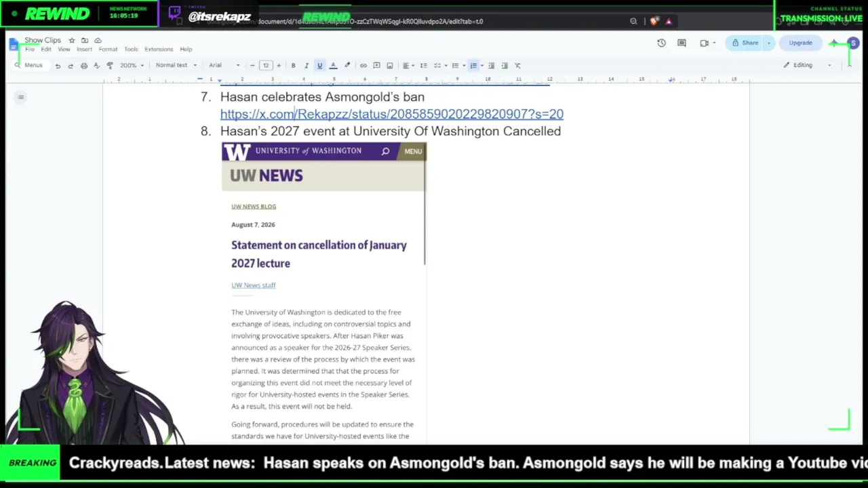Viewport: 868px width, 488px height.
Task: Open the Arial font dropdown
Action: pyautogui.click(x=224, y=66)
